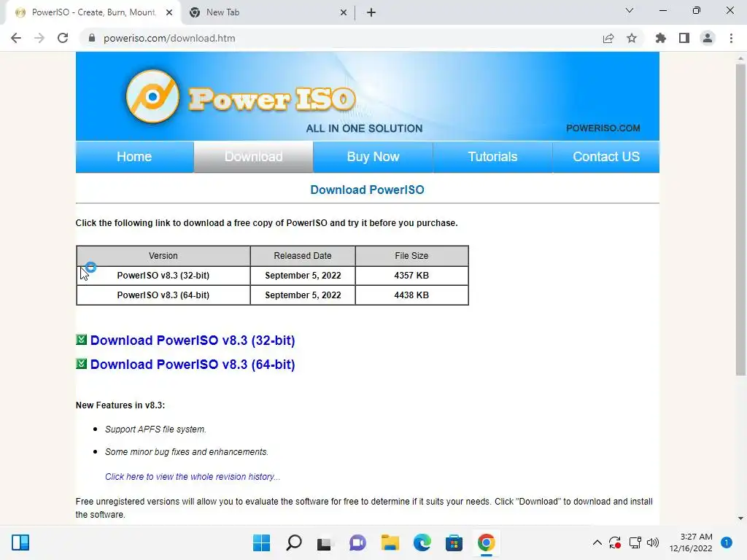View the whole revision history link

(193, 477)
